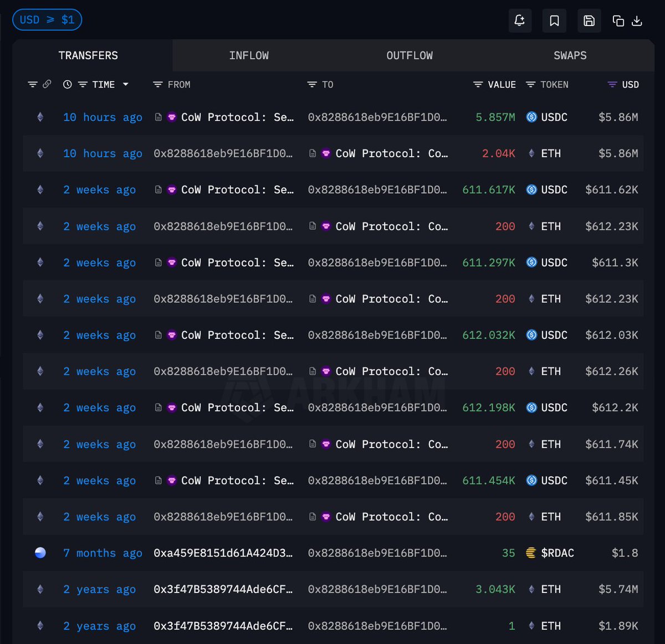
Task: Click value 612.198K
Action: (489, 408)
